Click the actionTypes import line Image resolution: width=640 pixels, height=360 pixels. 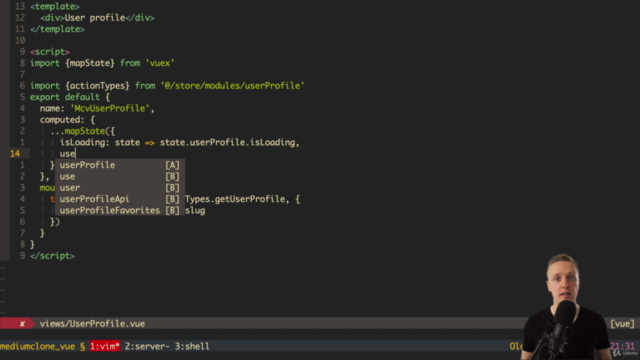[x=167, y=86]
